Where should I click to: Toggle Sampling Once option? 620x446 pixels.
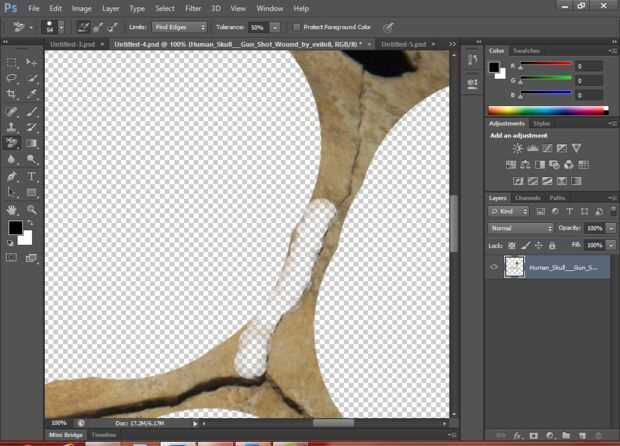click(98, 27)
